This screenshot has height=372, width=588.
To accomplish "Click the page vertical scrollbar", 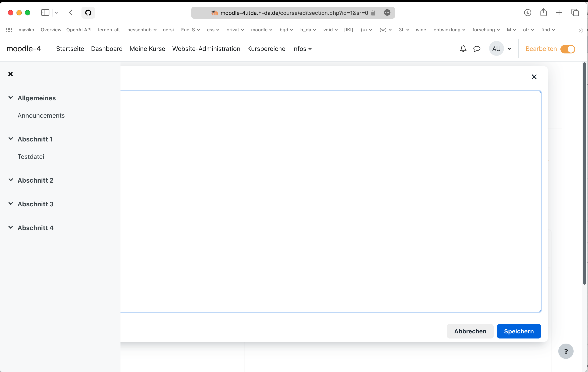I will [x=584, y=173].
